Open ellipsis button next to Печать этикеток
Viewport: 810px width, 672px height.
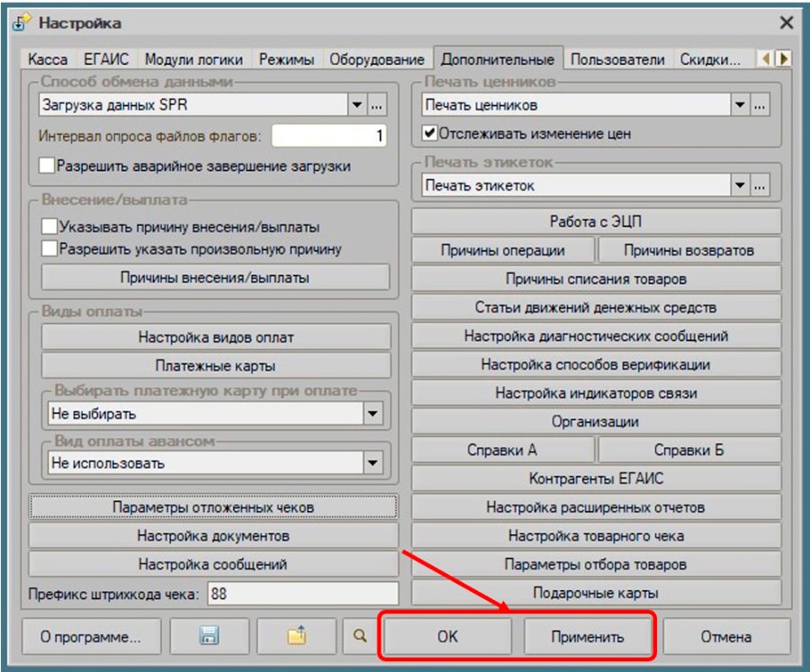[x=760, y=185]
